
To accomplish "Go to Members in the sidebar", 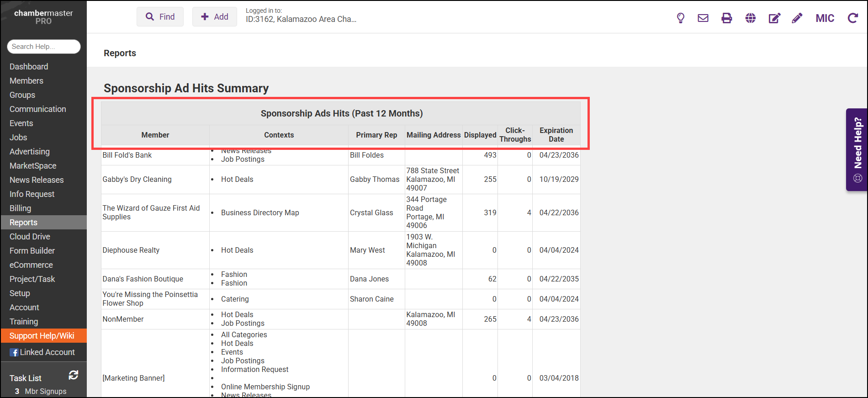I will click(x=26, y=81).
